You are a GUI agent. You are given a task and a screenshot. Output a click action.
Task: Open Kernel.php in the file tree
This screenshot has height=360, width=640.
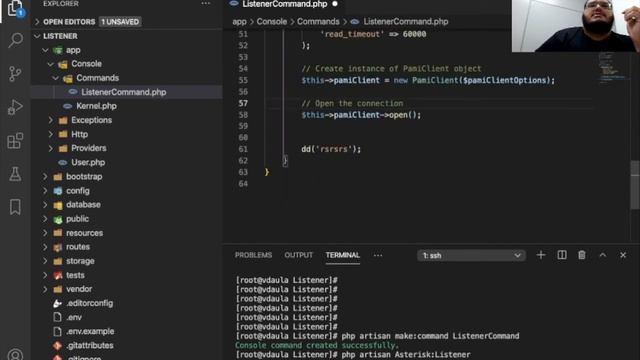[96, 106]
